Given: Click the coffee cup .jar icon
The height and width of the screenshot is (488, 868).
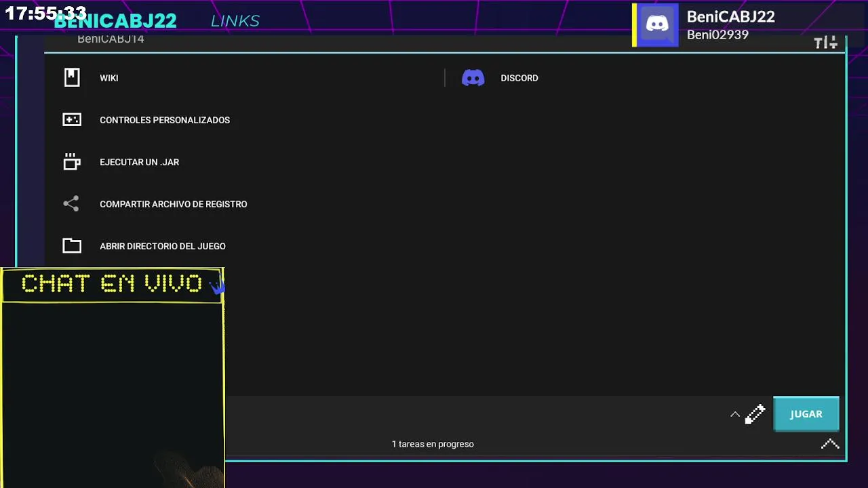Looking at the screenshot, I should pos(72,162).
